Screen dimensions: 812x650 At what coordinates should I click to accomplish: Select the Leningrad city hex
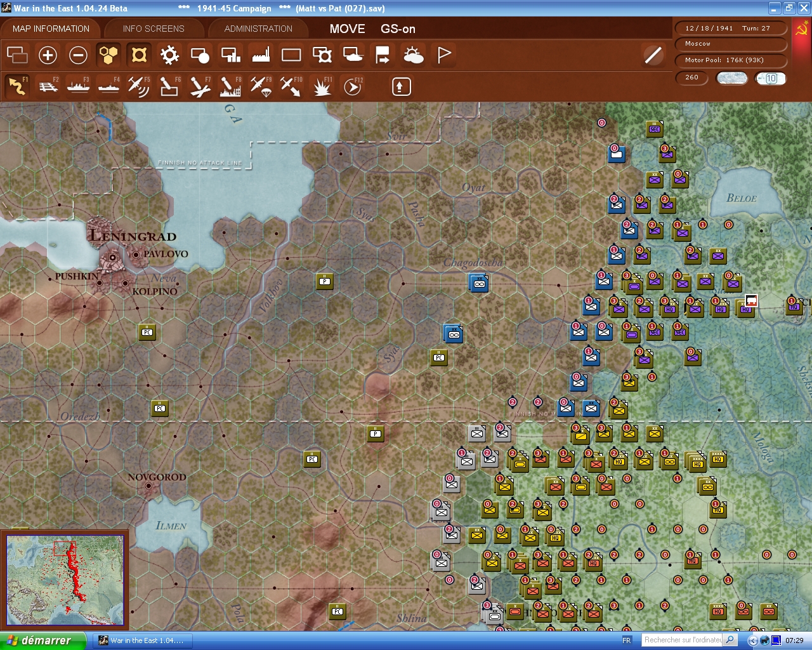click(112, 257)
